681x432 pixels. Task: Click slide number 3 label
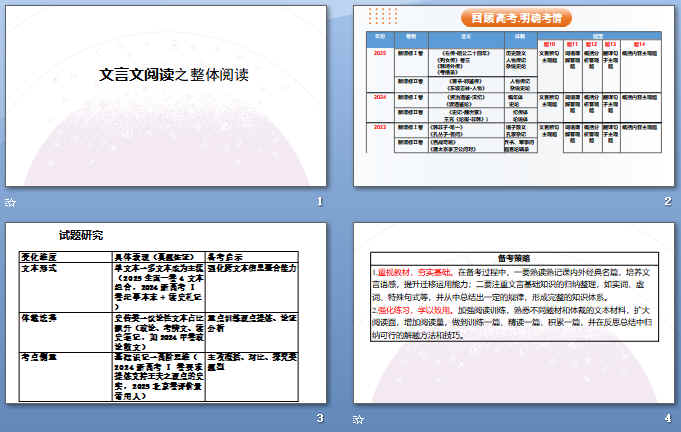point(319,418)
